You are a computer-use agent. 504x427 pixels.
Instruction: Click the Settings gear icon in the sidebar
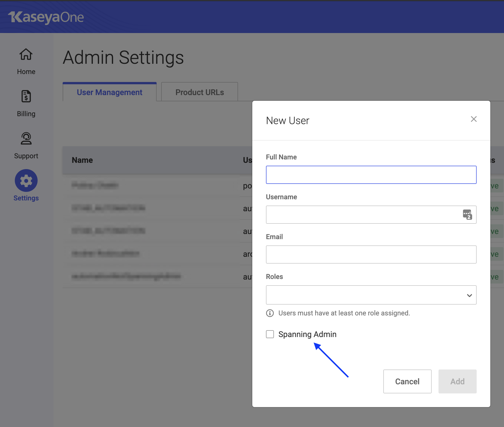26,180
